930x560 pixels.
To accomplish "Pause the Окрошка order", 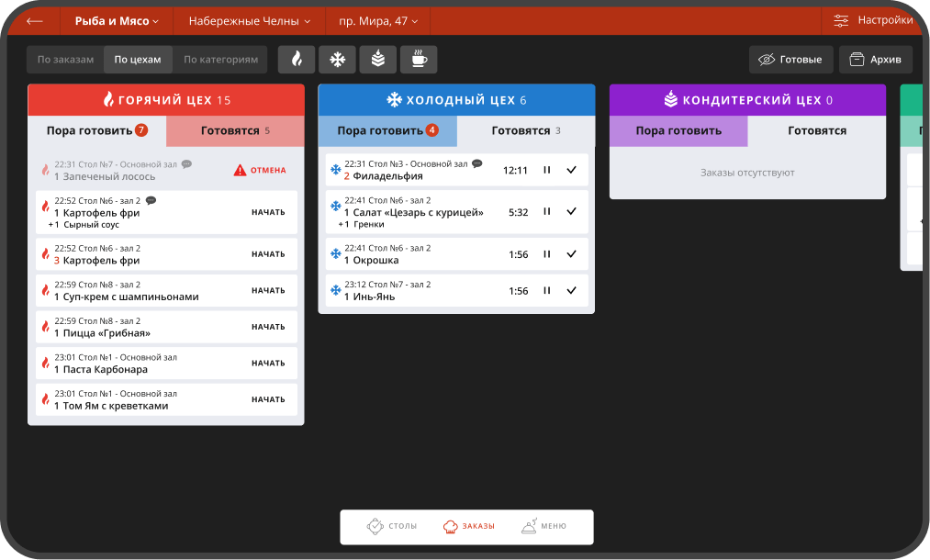I will tap(547, 254).
